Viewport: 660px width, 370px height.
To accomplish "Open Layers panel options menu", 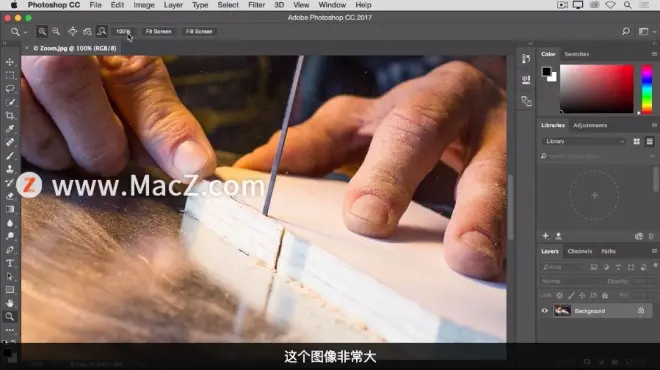I will (x=654, y=251).
